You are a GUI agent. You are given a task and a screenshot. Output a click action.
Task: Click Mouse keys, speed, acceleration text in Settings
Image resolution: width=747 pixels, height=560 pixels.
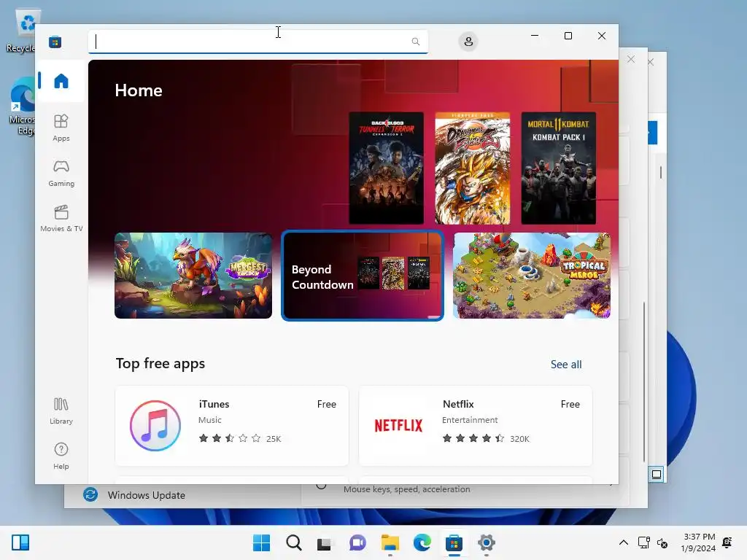click(406, 489)
